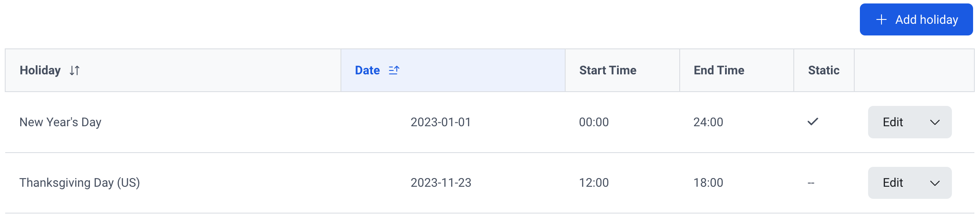Click the 2023-11-23 date cell
The width and height of the screenshot is (980, 217).
[441, 183]
